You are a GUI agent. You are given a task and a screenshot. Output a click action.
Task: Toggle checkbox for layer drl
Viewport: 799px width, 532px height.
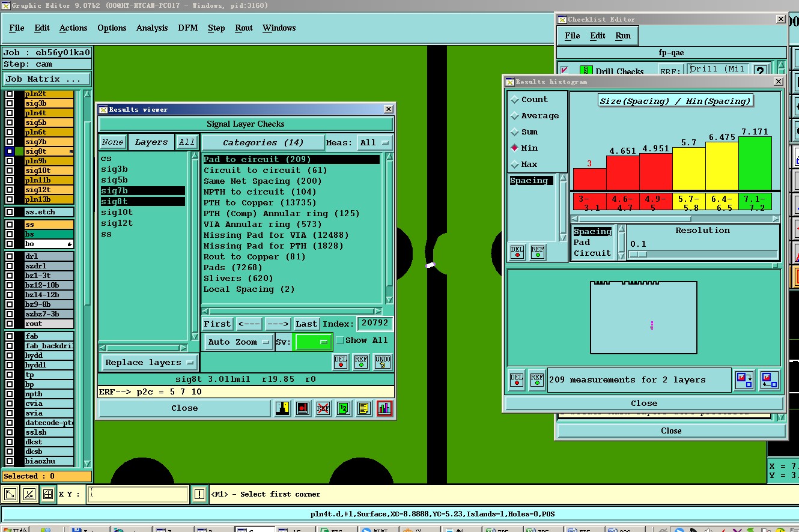click(x=10, y=256)
